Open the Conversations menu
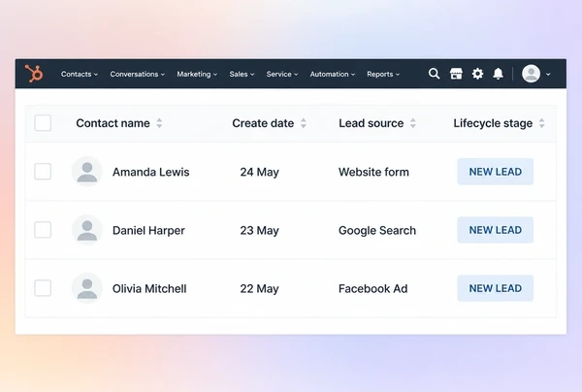This screenshot has width=582, height=392. (x=138, y=75)
